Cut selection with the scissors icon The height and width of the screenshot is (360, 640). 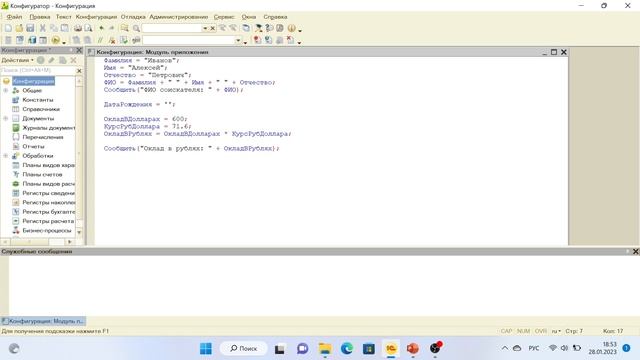click(42, 28)
